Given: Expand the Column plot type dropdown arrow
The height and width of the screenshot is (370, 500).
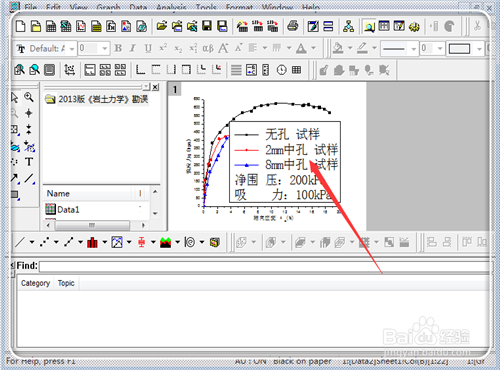Looking at the screenshot, I should point(105,242).
